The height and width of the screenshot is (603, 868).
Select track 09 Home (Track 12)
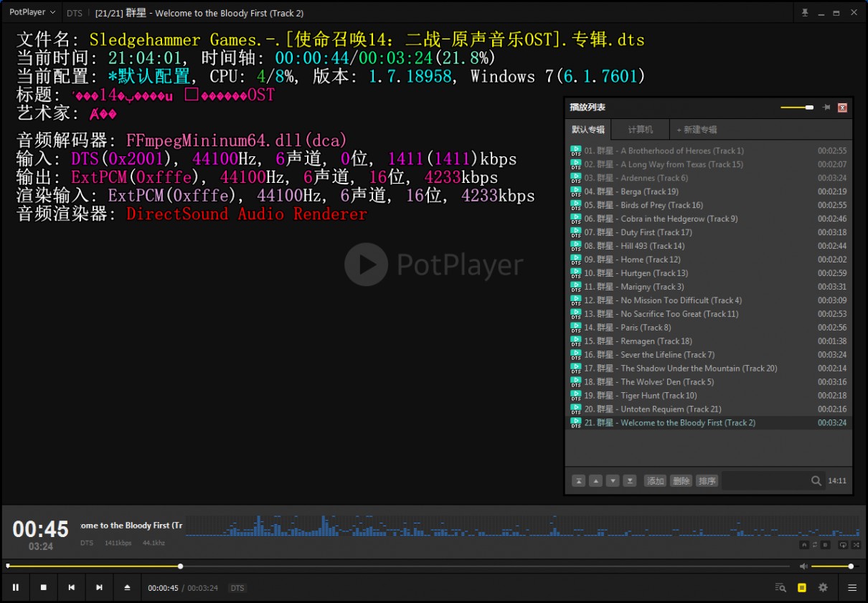709,260
